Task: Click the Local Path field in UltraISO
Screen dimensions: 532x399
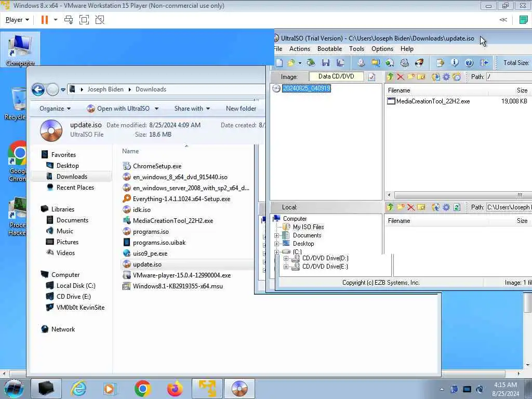Action: (509, 207)
